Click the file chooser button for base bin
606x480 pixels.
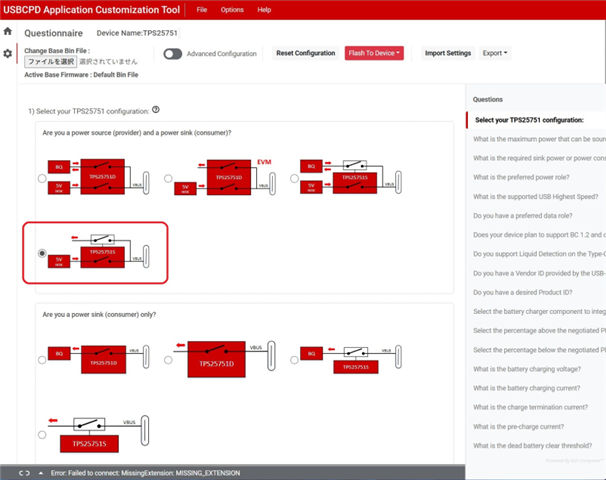point(51,62)
